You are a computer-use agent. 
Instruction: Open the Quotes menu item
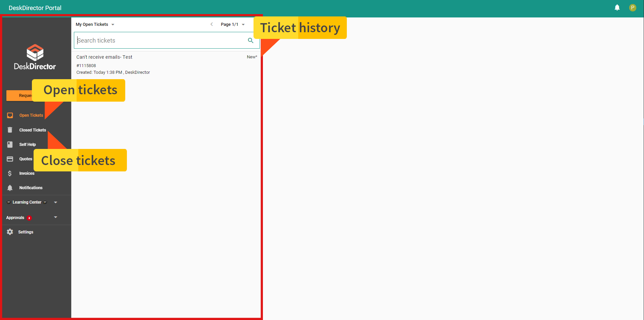coord(26,159)
